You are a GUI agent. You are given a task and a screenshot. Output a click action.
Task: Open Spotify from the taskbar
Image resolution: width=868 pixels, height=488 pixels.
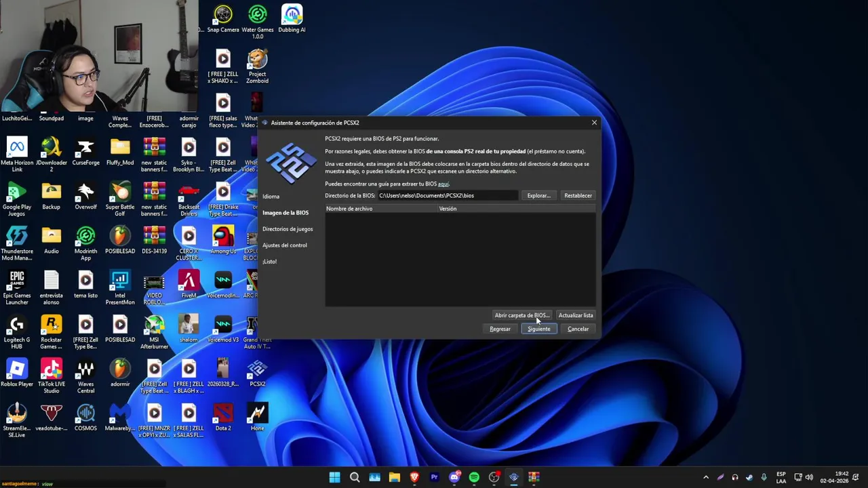point(474,477)
